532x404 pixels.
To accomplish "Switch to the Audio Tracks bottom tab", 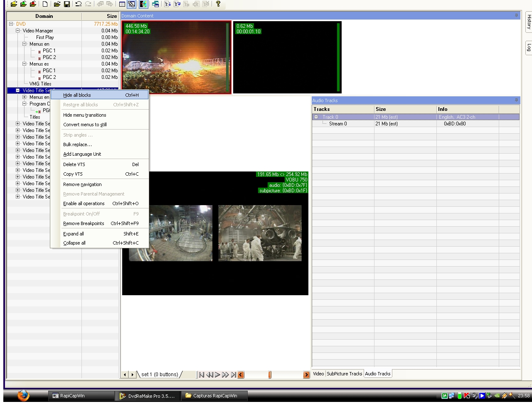I will [x=378, y=374].
